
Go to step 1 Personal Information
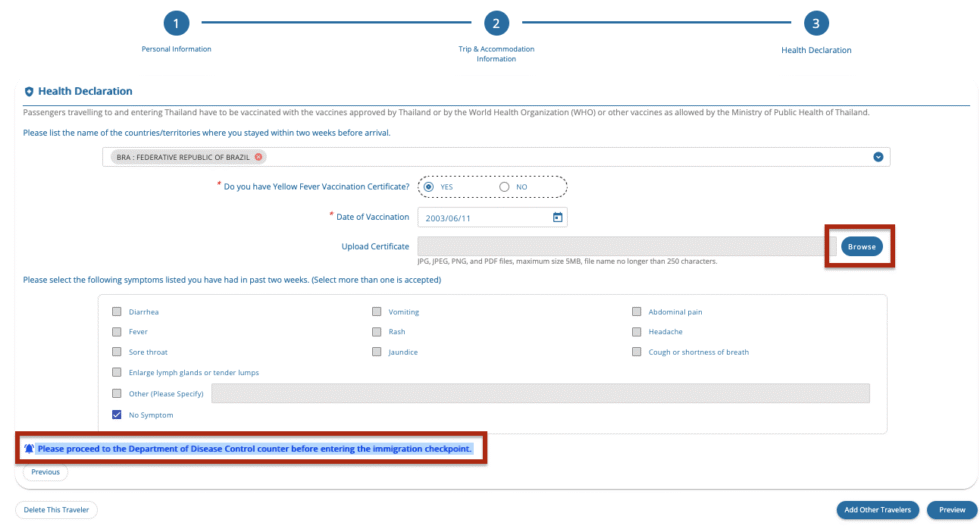pyautogui.click(x=176, y=24)
